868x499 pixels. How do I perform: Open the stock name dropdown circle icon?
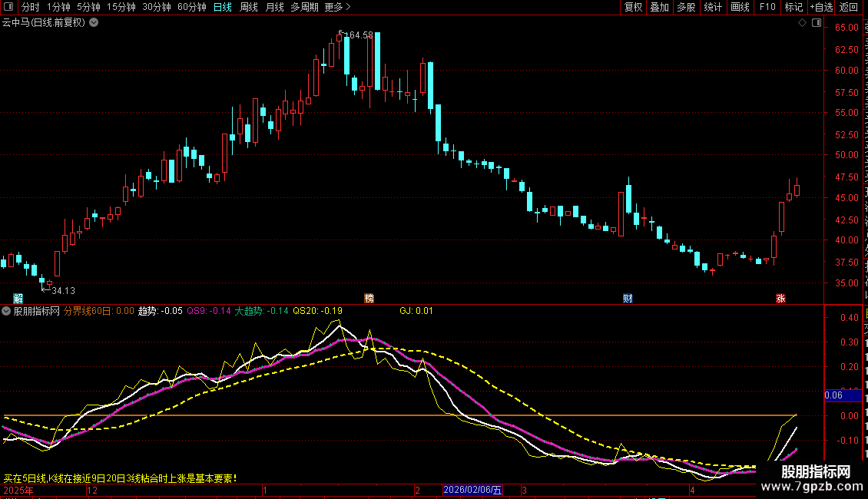tap(94, 23)
